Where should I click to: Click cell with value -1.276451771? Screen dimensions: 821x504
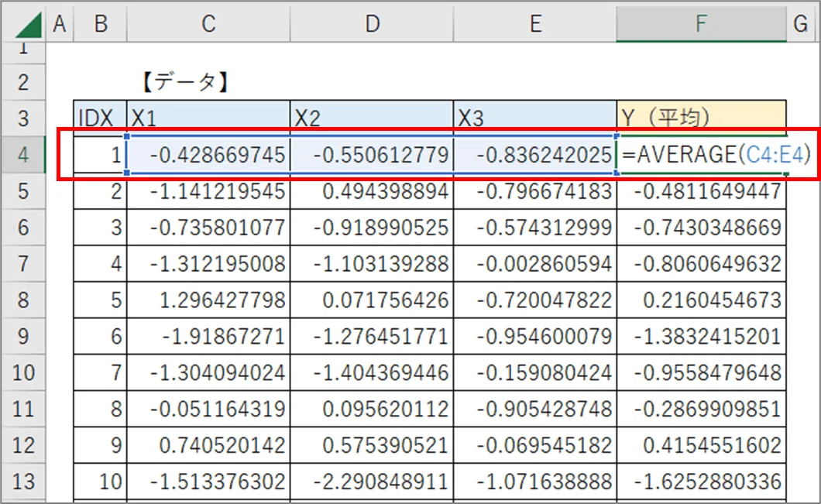pos(372,336)
